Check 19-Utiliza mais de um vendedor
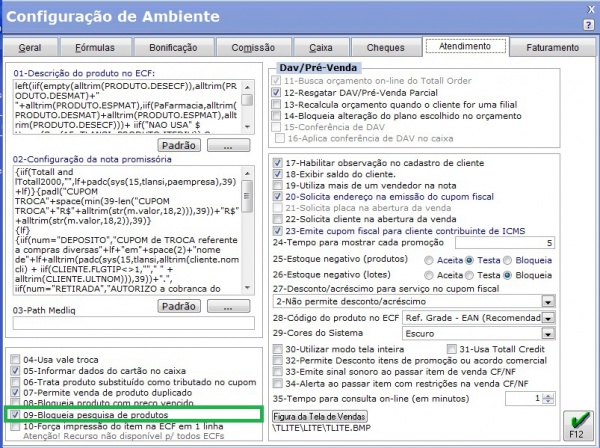 [277, 186]
